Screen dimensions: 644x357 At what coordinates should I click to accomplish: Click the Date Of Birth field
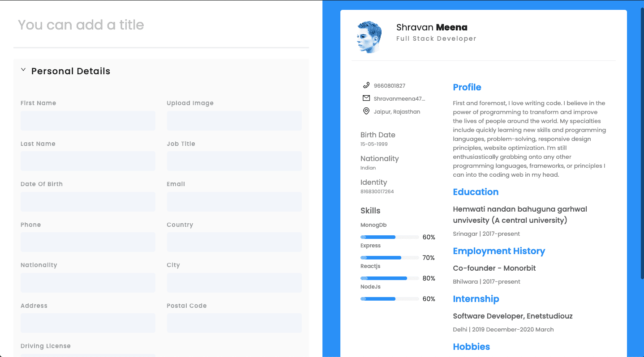88,202
